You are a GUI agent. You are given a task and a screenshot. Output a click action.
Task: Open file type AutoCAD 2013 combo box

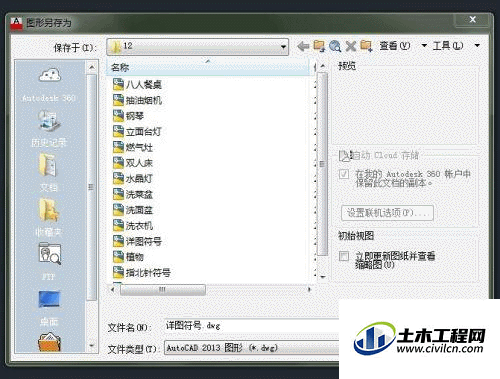251,348
